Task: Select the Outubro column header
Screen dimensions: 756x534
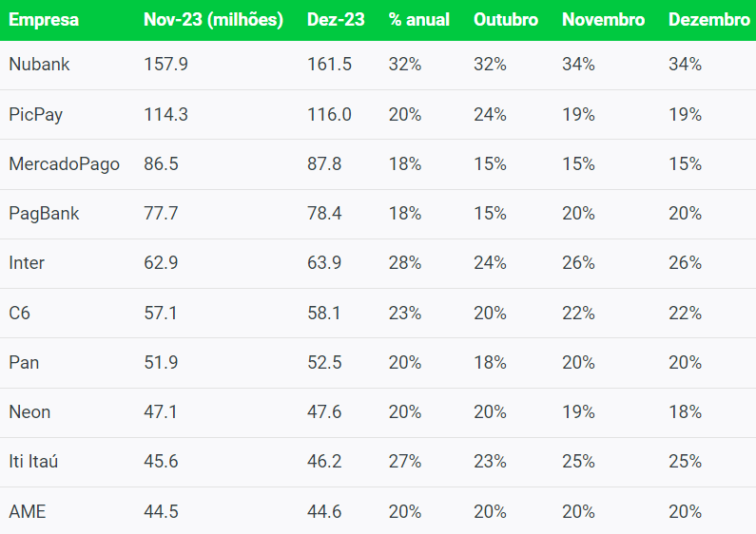Action: pyautogui.click(x=506, y=20)
